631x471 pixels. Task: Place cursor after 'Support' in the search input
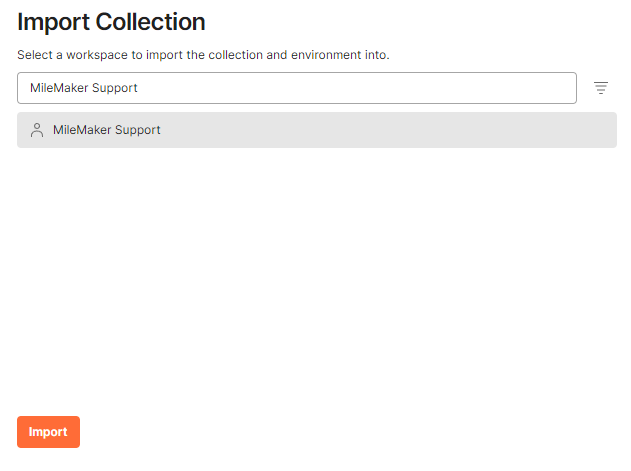click(138, 88)
